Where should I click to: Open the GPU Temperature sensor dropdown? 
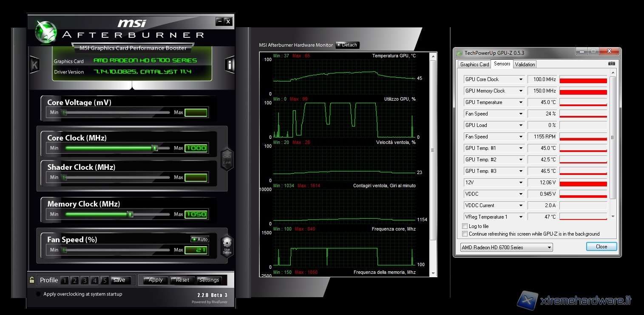[521, 102]
